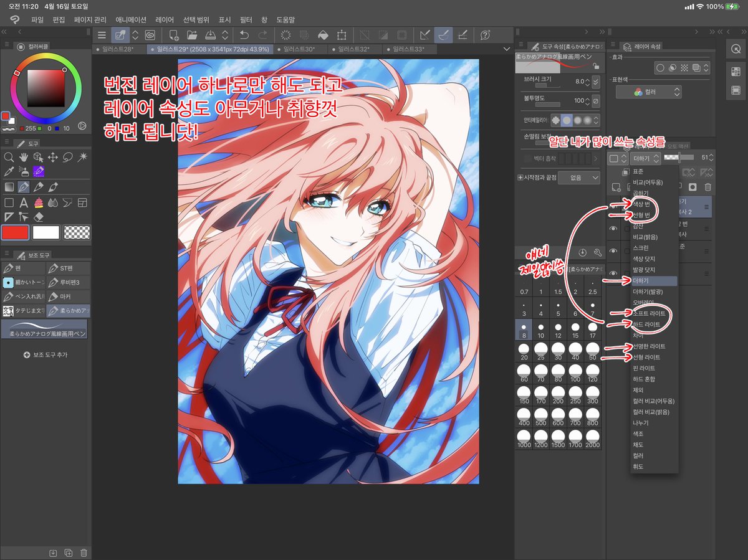The width and height of the screenshot is (748, 560).
Task: Select the Lasso selection tool
Action: pos(68,157)
